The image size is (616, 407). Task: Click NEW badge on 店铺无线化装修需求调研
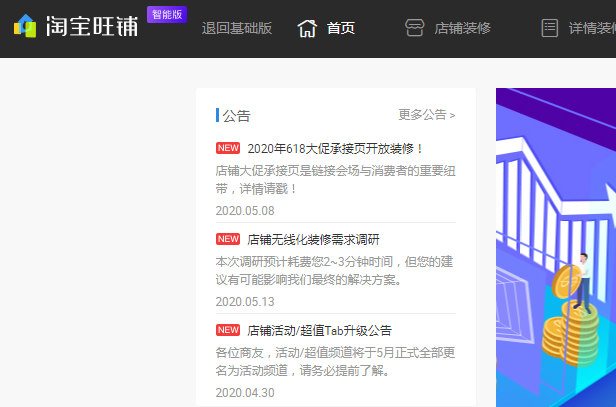coord(228,239)
